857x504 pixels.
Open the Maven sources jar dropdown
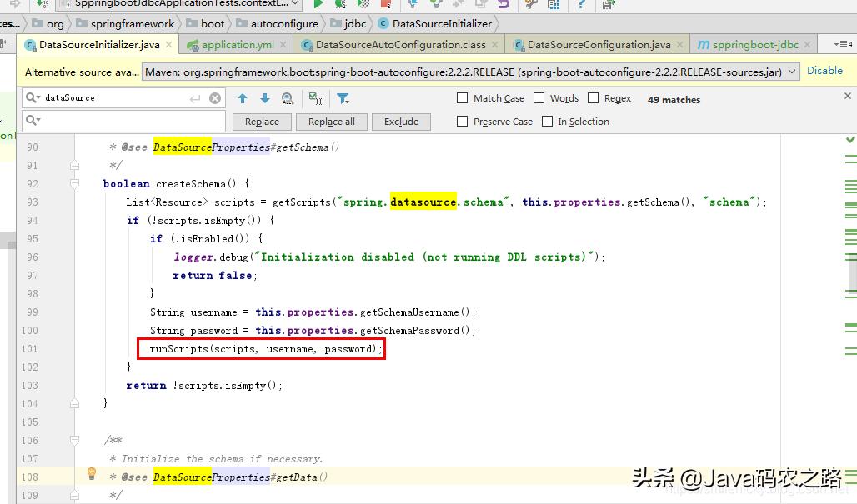click(791, 72)
